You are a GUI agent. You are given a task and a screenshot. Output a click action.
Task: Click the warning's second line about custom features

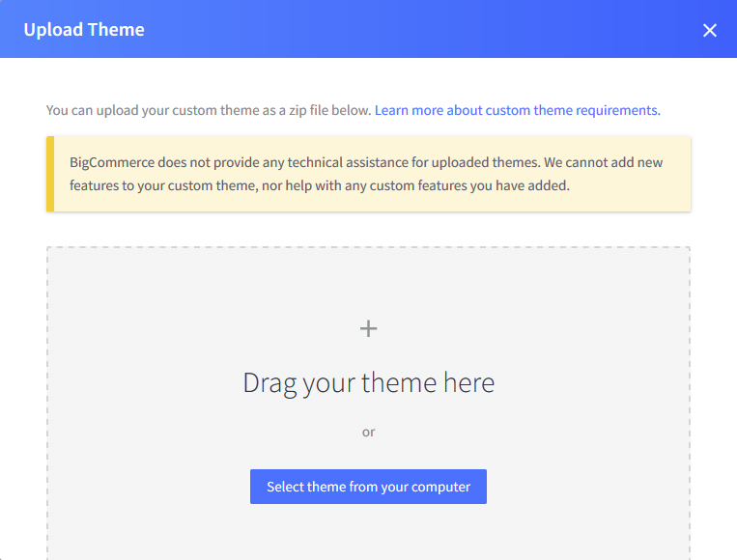click(x=319, y=185)
